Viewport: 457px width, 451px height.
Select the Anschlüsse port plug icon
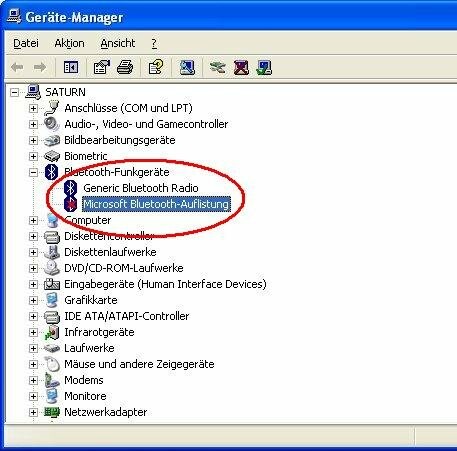(52, 108)
